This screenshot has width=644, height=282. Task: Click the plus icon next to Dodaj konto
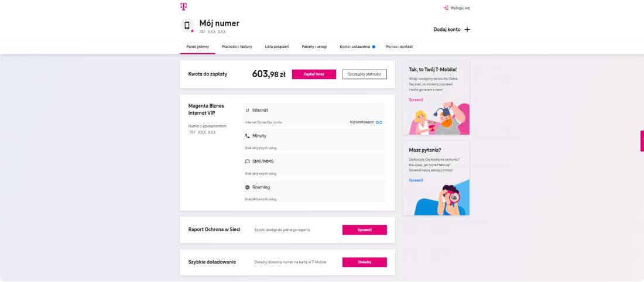(x=467, y=29)
